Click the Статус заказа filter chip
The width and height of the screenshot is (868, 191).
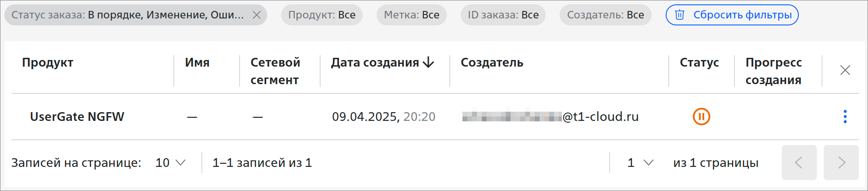tap(127, 15)
